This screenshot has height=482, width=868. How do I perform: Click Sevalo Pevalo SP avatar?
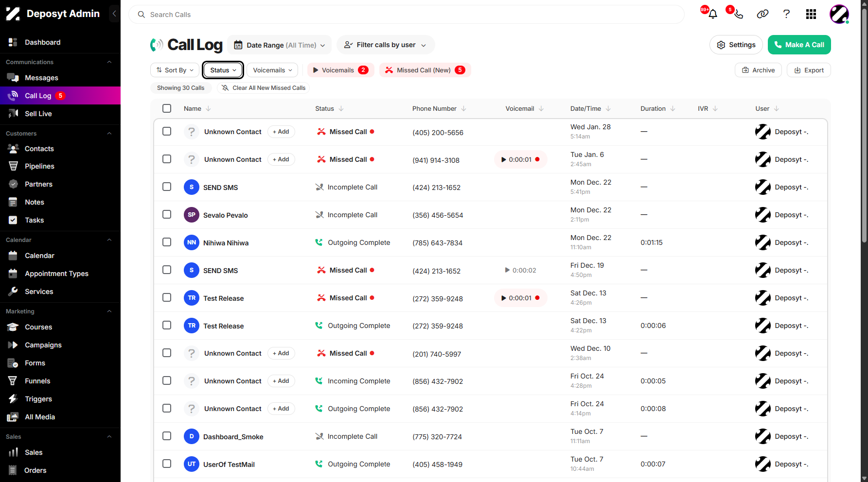click(x=192, y=215)
